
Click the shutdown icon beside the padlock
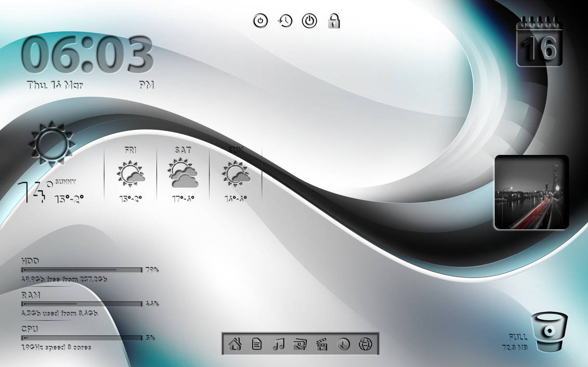pos(308,21)
